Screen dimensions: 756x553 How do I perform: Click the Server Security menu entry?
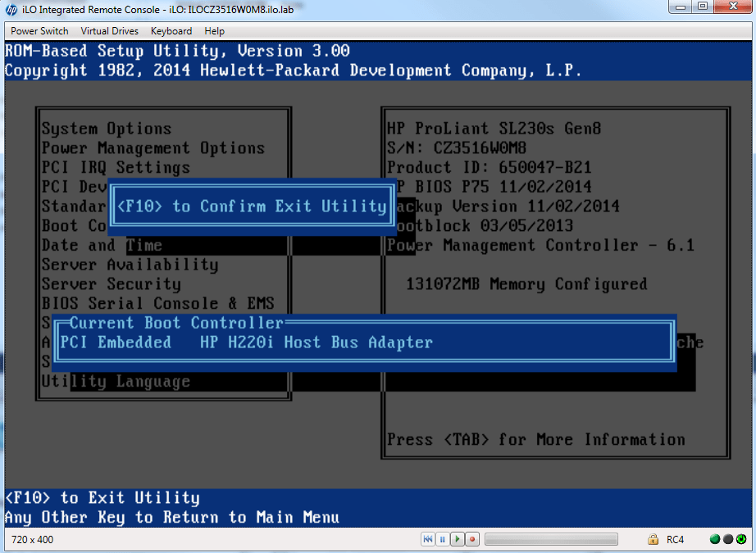(112, 284)
